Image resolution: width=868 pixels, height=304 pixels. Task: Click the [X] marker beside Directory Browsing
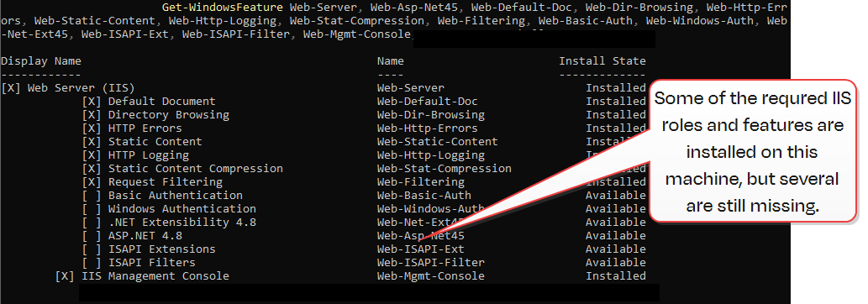click(92, 115)
